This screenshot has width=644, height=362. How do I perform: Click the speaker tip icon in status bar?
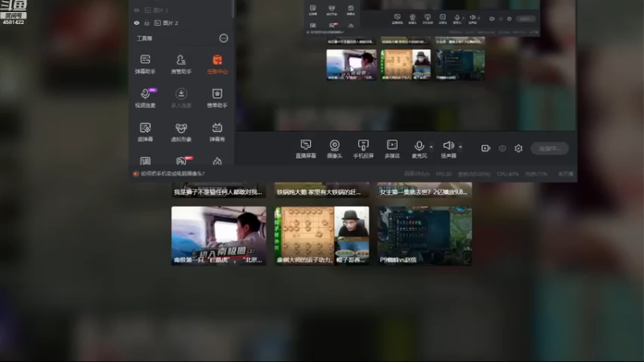(135, 174)
